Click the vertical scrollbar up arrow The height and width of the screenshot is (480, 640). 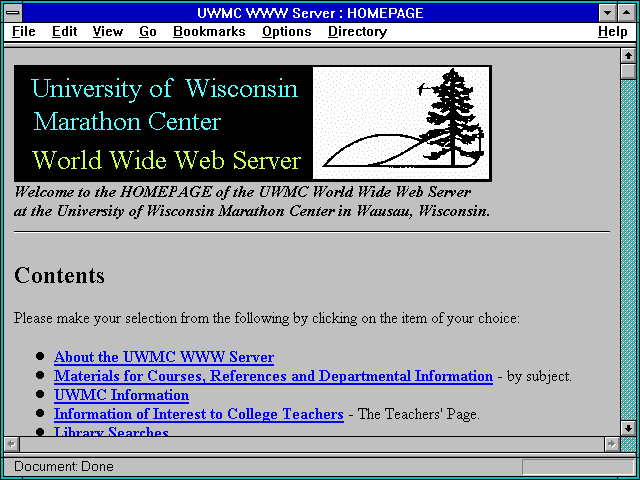(628, 56)
